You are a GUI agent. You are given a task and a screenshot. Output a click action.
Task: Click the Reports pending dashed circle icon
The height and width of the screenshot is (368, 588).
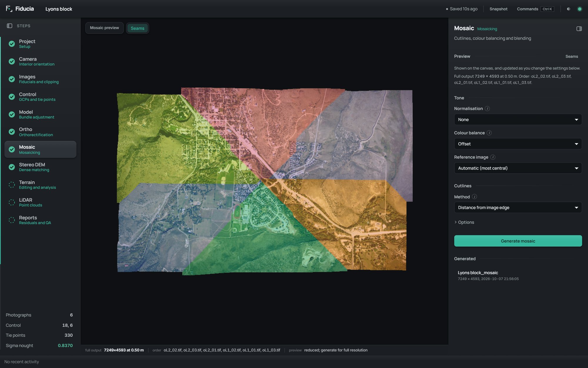click(12, 220)
